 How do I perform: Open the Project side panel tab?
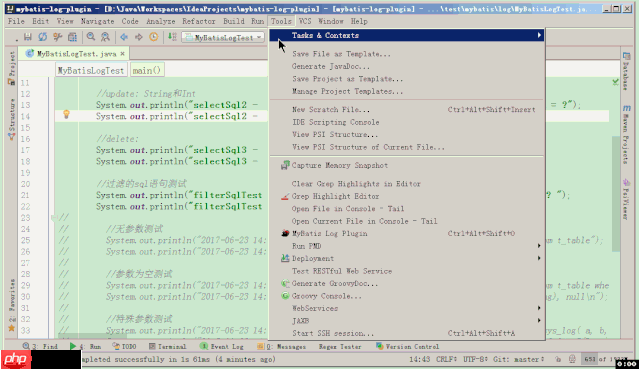(11, 67)
